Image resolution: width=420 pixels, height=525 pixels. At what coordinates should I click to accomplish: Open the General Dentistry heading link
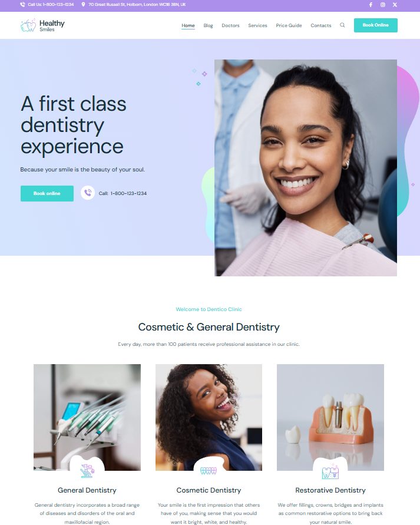pos(87,490)
